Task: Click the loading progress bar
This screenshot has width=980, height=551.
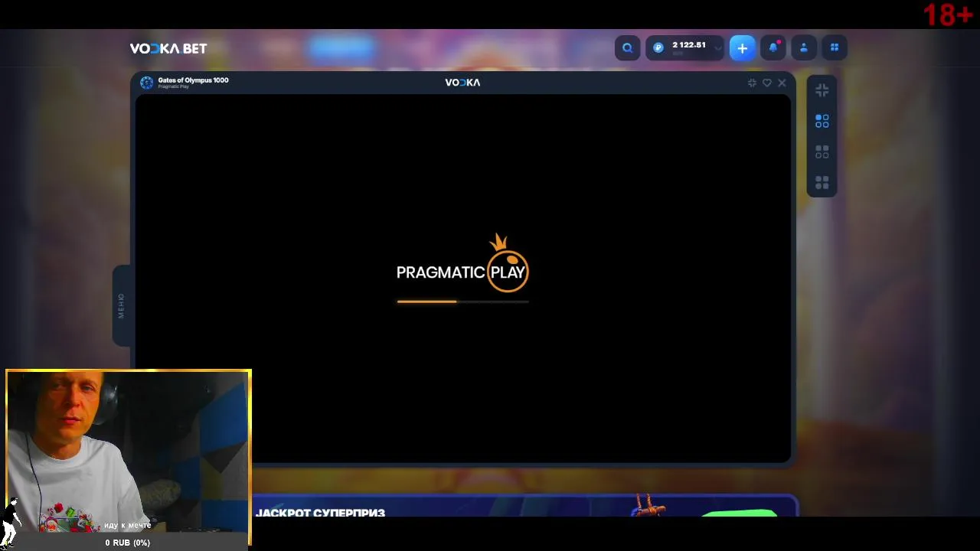Action: [462, 302]
